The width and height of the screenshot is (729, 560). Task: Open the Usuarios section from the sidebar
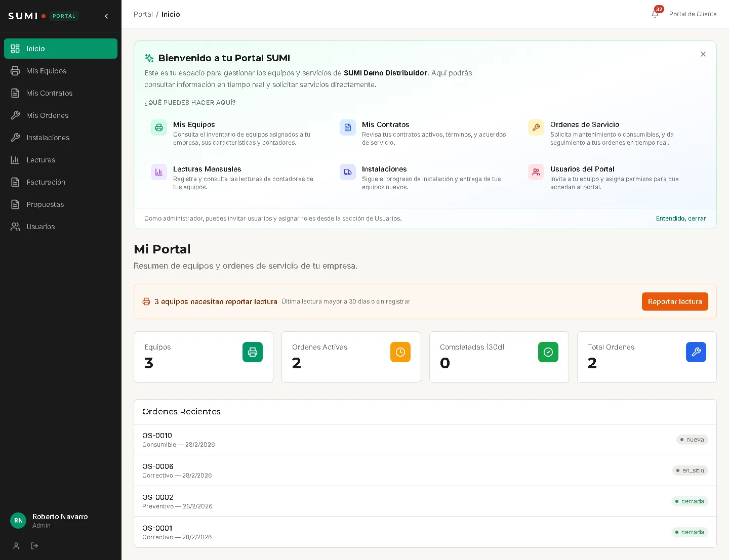click(40, 227)
